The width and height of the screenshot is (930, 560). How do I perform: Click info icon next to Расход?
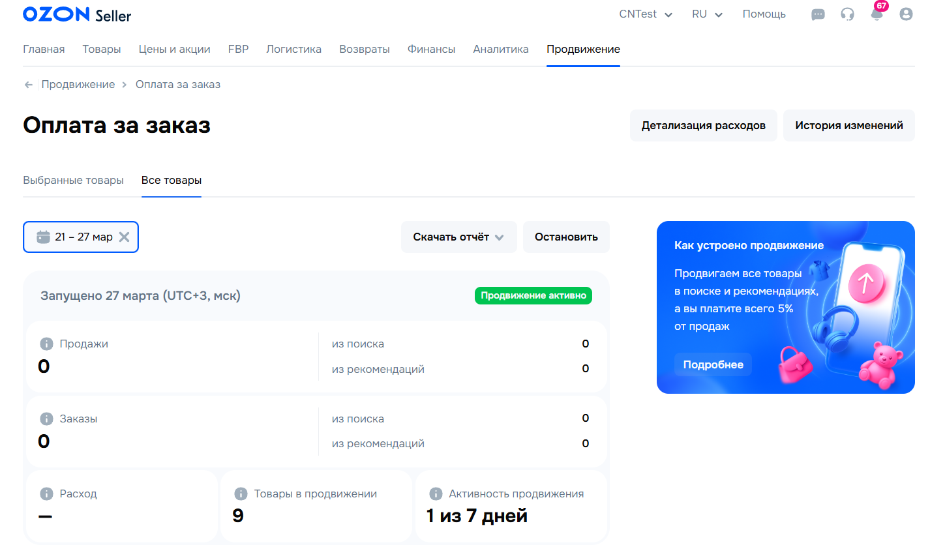point(46,494)
